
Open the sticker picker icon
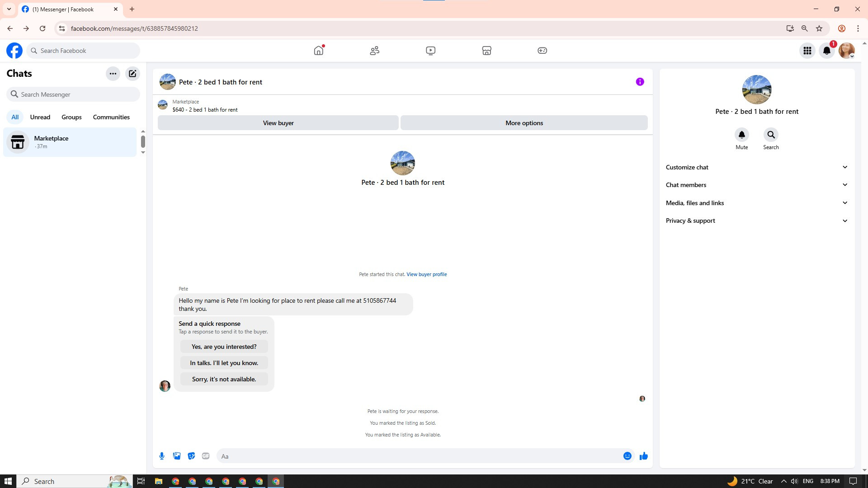191,456
